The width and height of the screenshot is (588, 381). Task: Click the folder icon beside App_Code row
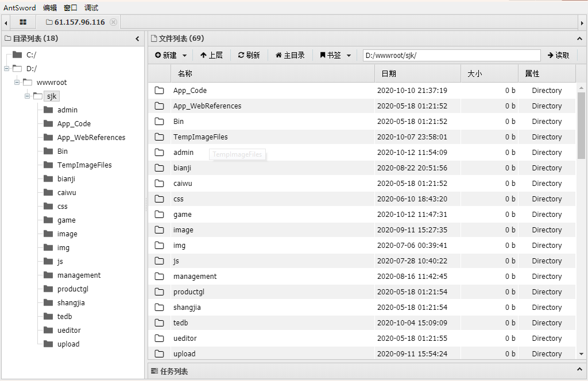pos(159,91)
